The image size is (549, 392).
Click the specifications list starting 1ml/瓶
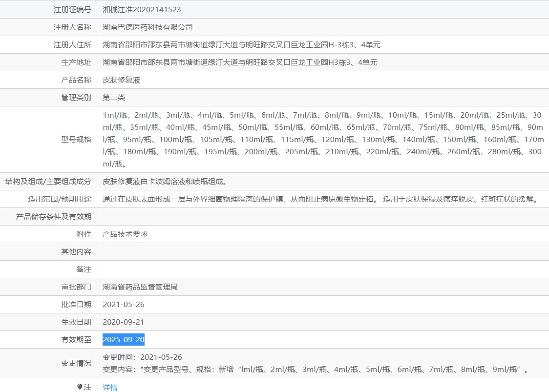pos(323,139)
